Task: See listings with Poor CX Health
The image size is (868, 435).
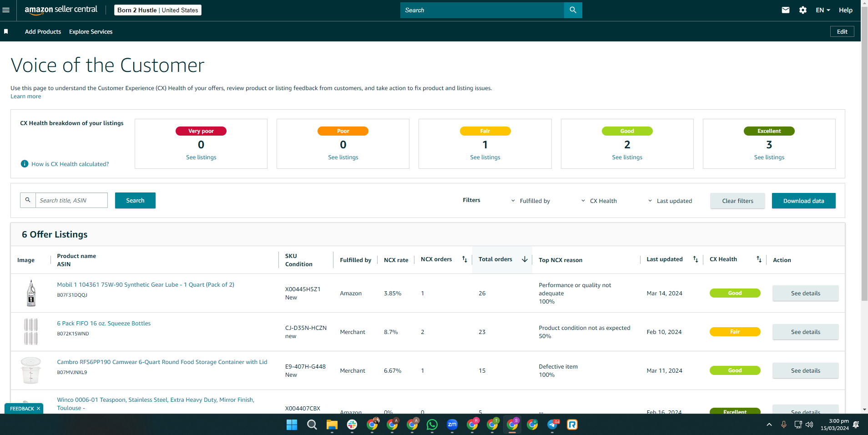Action: (343, 157)
